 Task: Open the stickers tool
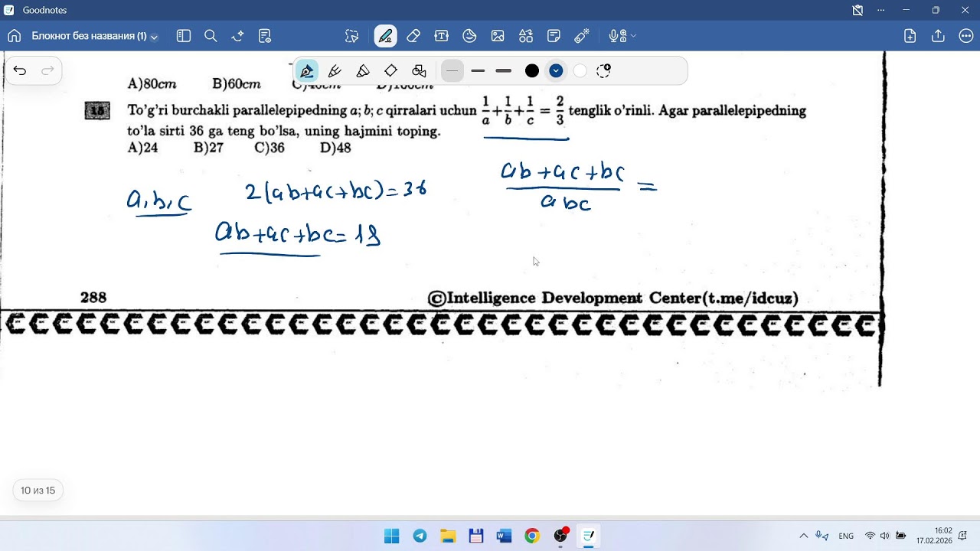pyautogui.click(x=469, y=36)
